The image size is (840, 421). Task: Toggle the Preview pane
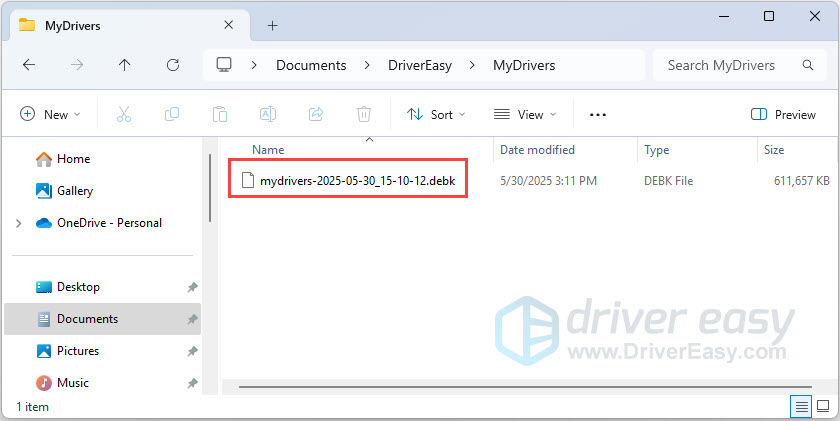pyautogui.click(x=783, y=115)
